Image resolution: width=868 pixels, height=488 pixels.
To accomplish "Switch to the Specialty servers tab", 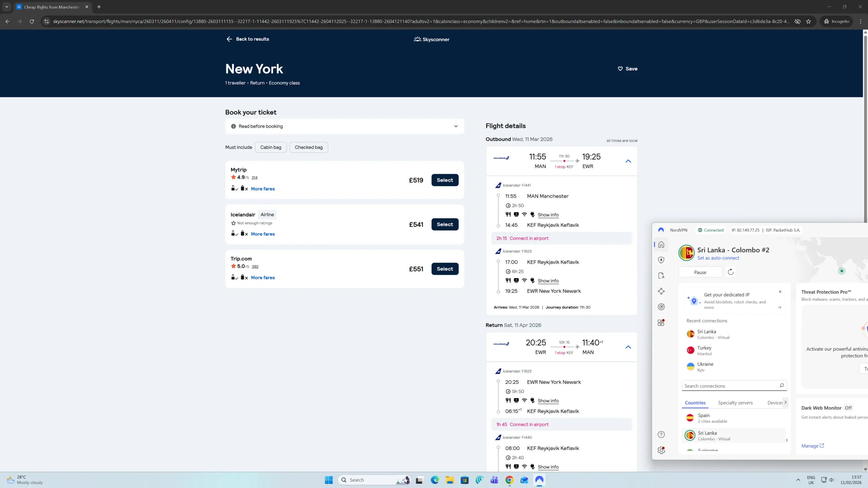I will 735,403.
